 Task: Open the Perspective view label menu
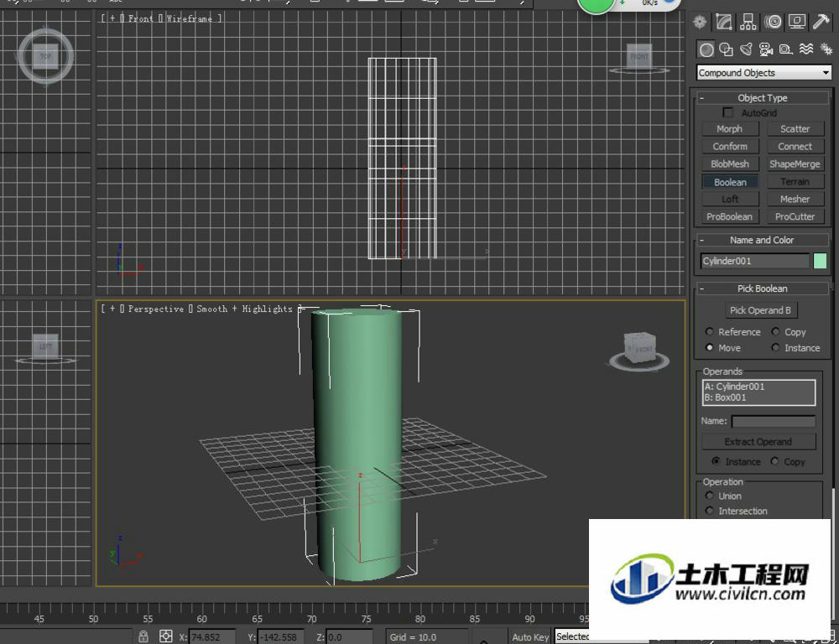click(156, 309)
